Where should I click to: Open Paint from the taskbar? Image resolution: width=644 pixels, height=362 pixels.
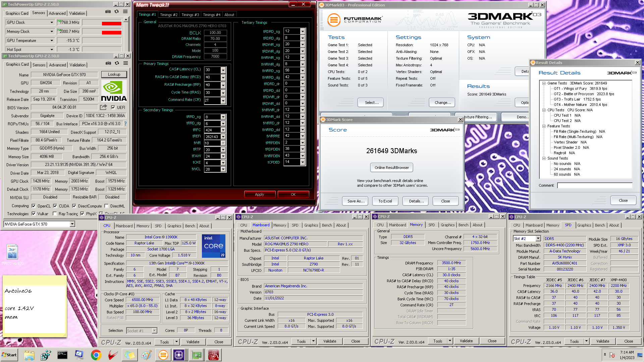coord(146,355)
